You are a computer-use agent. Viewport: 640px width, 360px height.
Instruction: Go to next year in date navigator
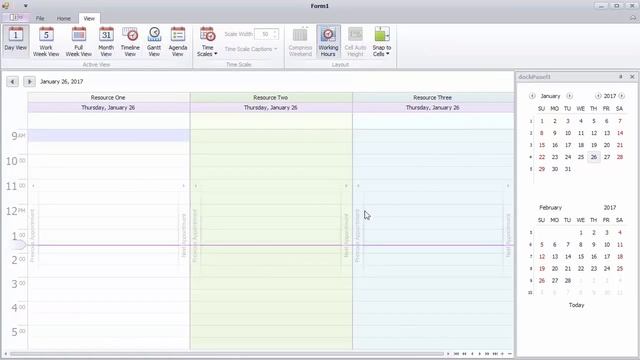tap(622, 96)
